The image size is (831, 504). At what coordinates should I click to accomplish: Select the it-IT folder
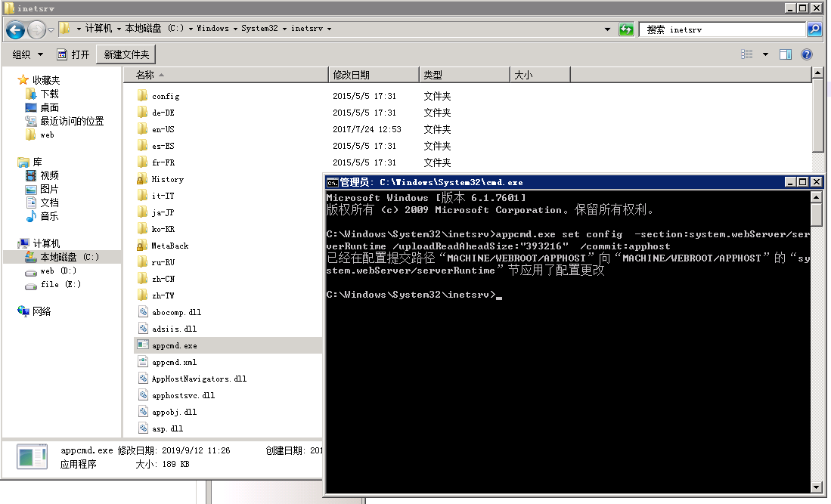click(156, 196)
